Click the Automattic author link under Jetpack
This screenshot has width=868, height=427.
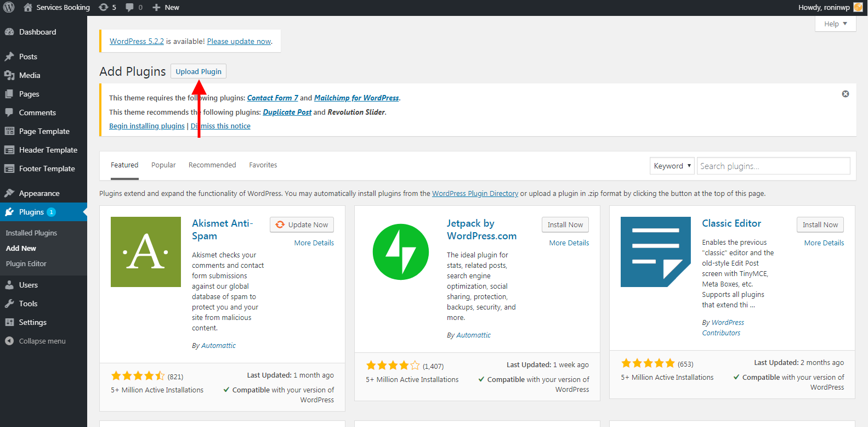point(474,335)
